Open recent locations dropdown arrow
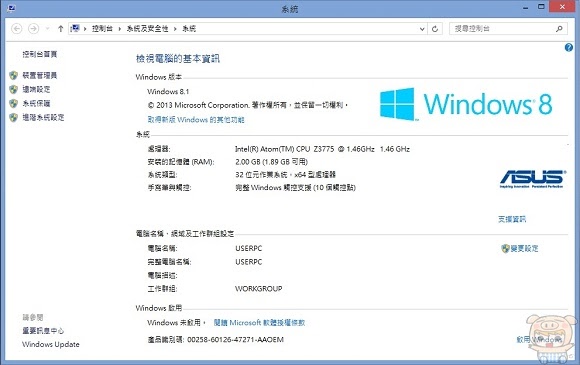This screenshot has height=365, width=580. (x=47, y=28)
